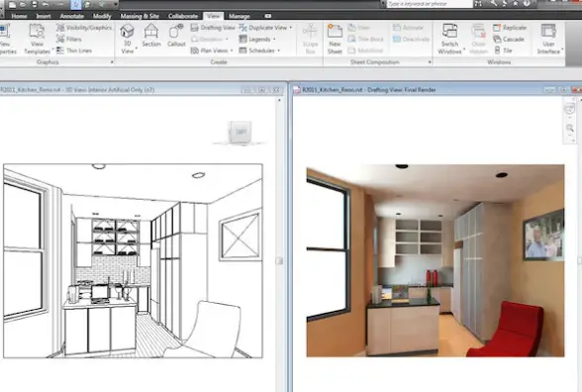
Task: Click the ViewCube in 3D view
Action: 240,132
